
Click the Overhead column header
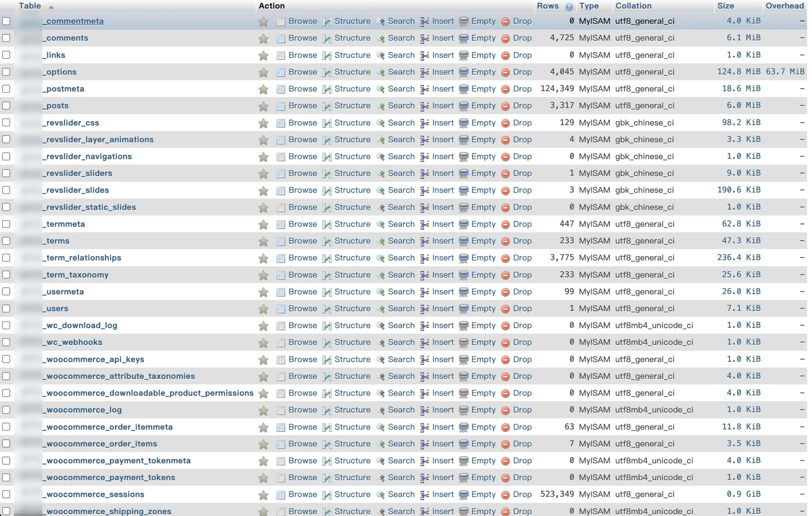coord(785,6)
